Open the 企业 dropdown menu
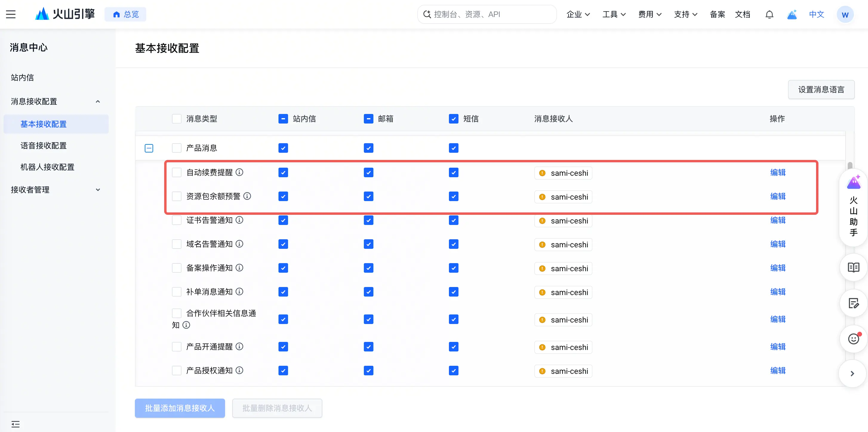Viewport: 868px width, 432px height. point(578,14)
